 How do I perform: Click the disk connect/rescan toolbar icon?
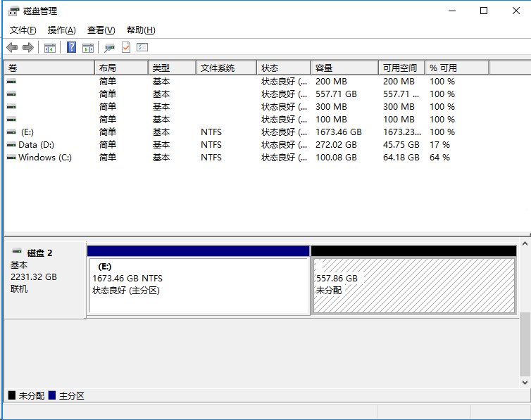click(109, 47)
